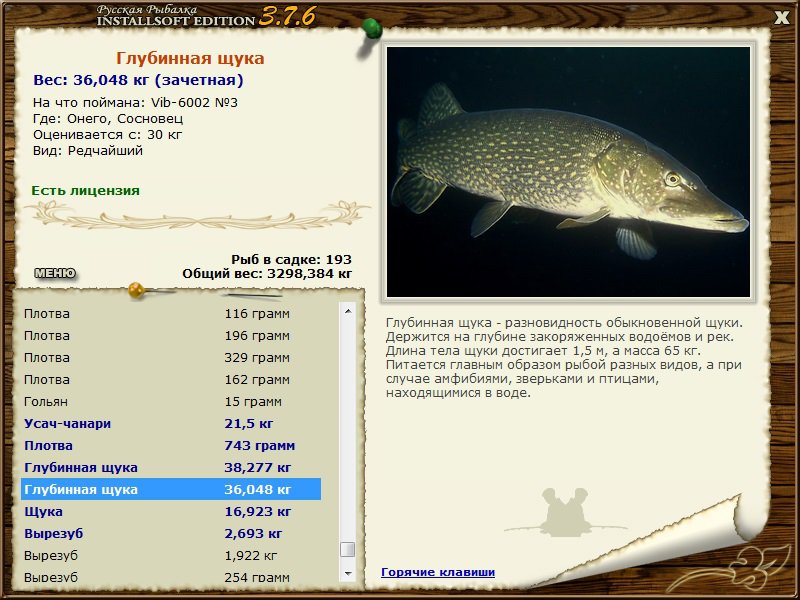Select the Глубинная щука 38,277 кг row
The width and height of the screenshot is (800, 600).
point(171,467)
